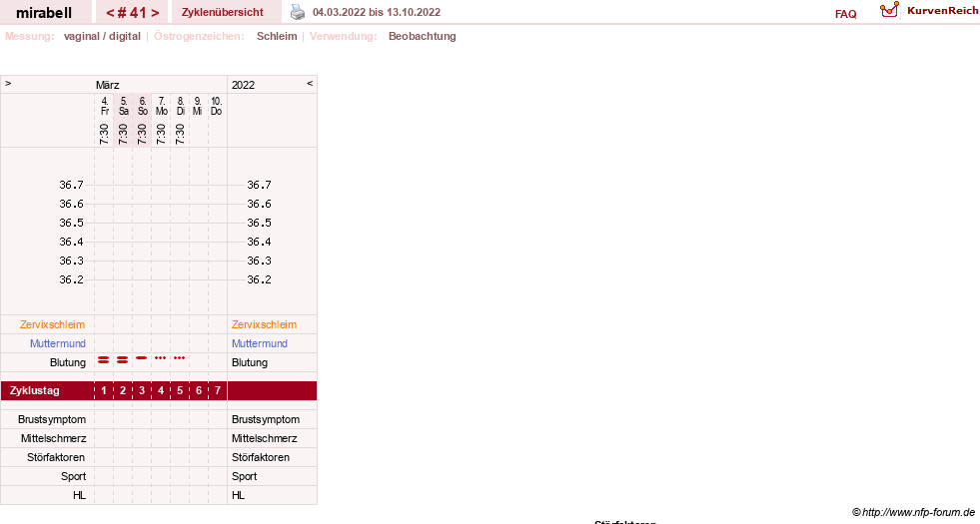The image size is (980, 524).
Task: Click the right Zervixschleim label
Action: click(265, 324)
